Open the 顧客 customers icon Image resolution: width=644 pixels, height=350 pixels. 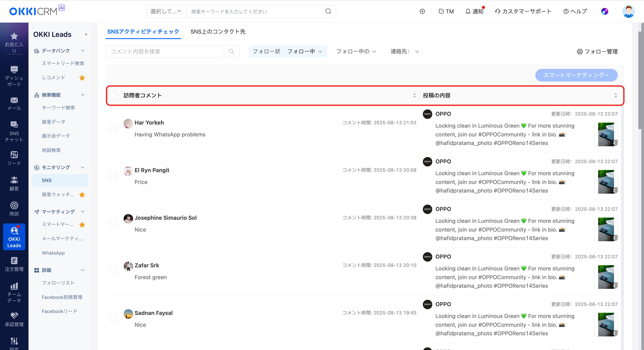point(14,180)
